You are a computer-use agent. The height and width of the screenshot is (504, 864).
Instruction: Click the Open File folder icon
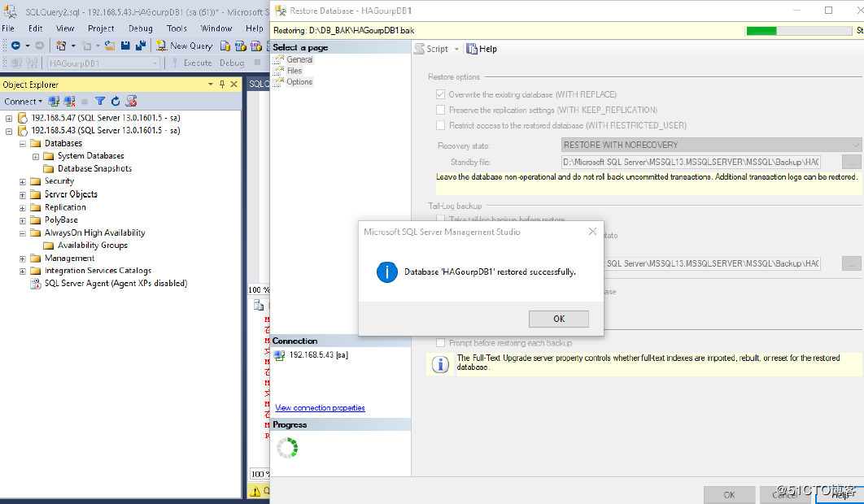[110, 46]
